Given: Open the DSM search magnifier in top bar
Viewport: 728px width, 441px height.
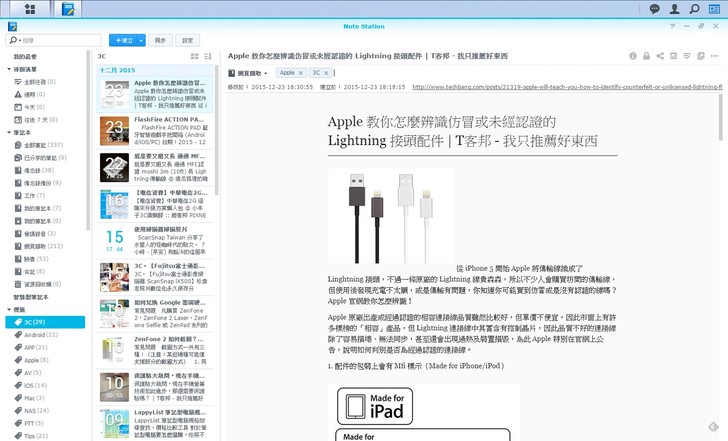Looking at the screenshot, I should point(695,9).
